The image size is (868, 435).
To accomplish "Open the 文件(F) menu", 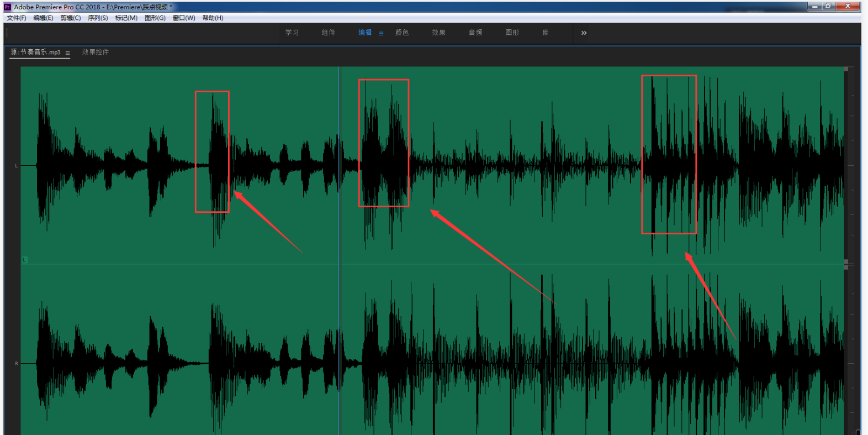I will 17,18.
